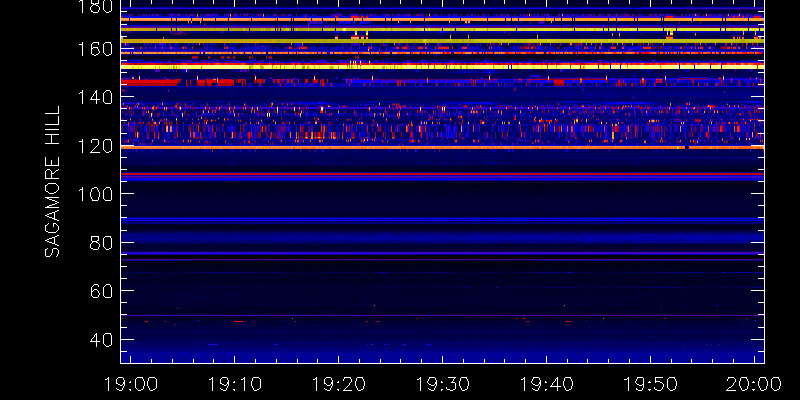Click the 19:20 time axis label
The image size is (800, 400).
[x=338, y=384]
